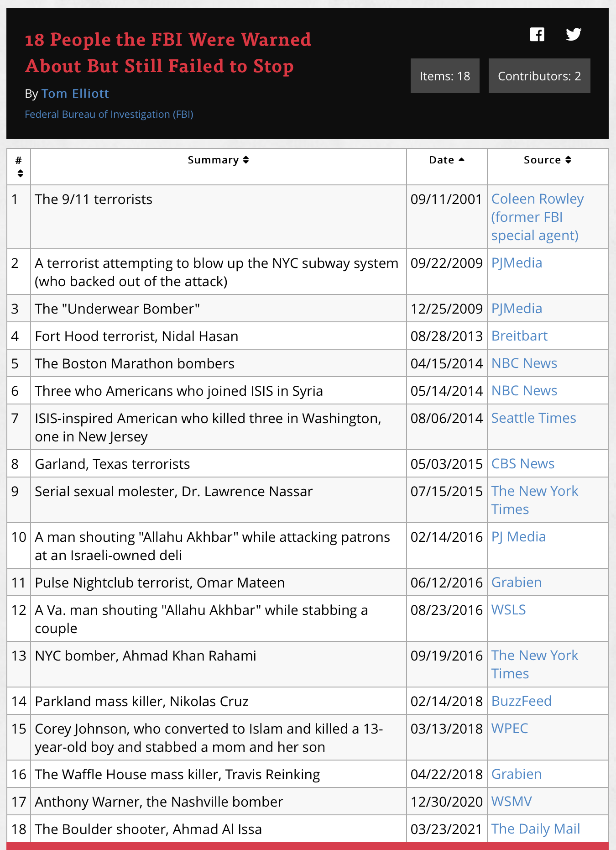Open the CBS News source link

(x=523, y=464)
